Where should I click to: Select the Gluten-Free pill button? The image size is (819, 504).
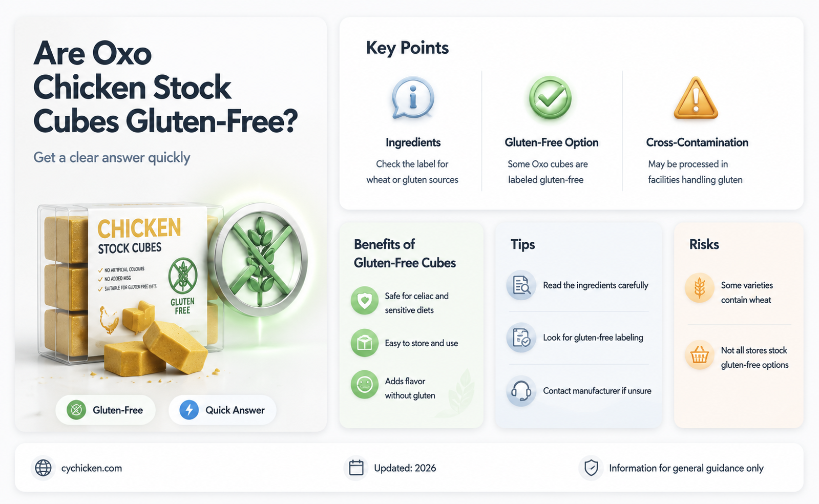(106, 410)
